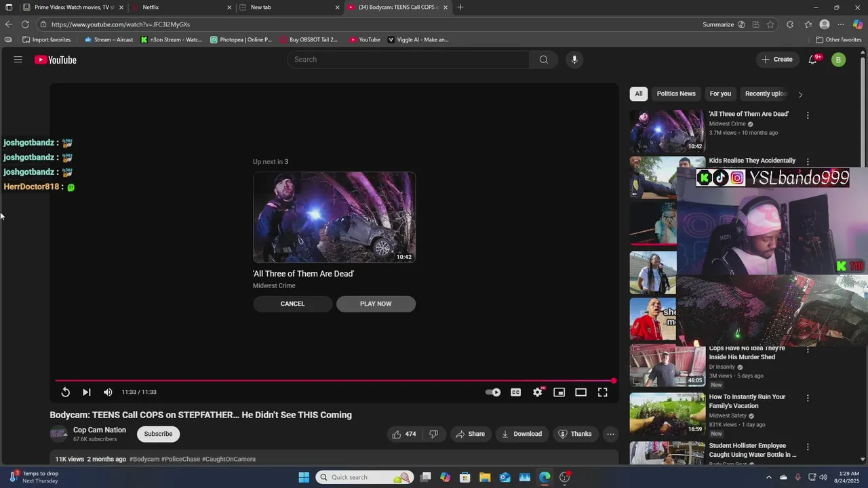
Task: Enter full screen mode
Action: (x=602, y=392)
